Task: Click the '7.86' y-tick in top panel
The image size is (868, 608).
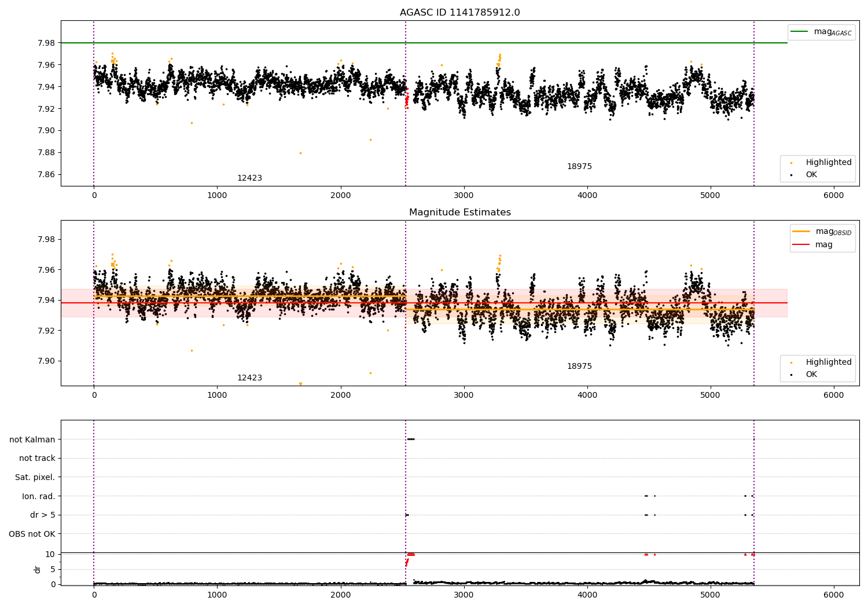Action: pos(46,175)
